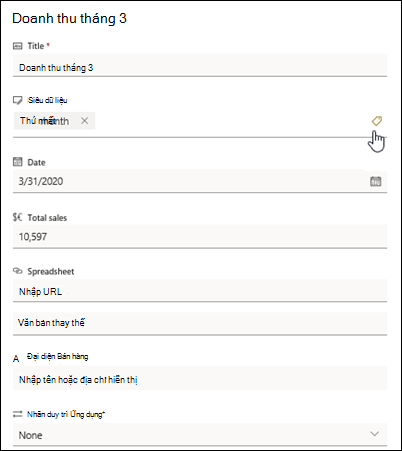
Task: Click the Date column calendar icon
Action: pyautogui.click(x=18, y=162)
